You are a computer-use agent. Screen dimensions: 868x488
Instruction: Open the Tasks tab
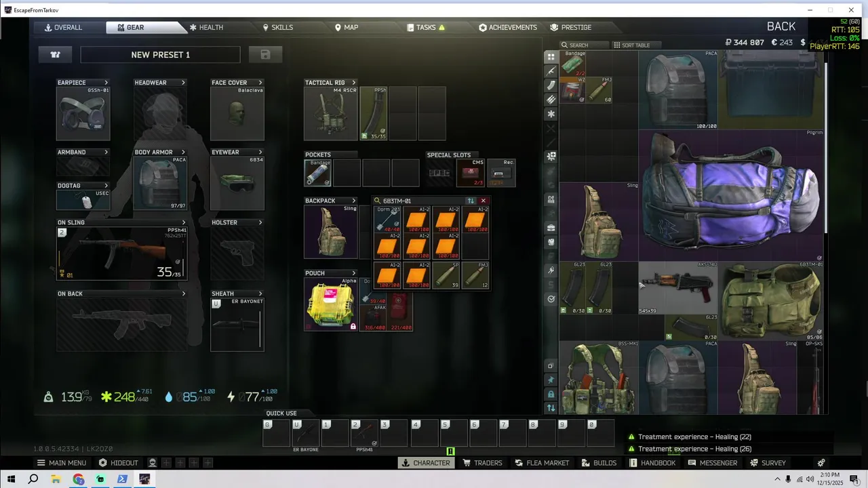pyautogui.click(x=426, y=28)
